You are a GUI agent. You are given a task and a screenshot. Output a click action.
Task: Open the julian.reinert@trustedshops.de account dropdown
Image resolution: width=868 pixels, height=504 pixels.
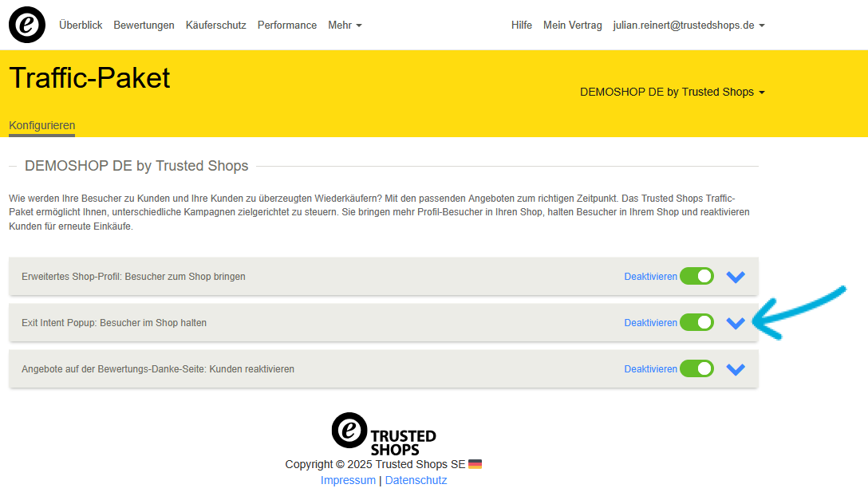(x=688, y=26)
